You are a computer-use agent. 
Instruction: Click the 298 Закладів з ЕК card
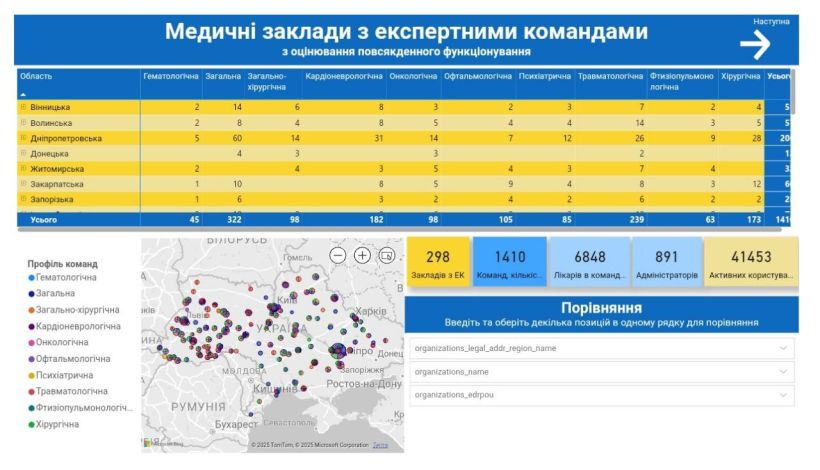438,262
